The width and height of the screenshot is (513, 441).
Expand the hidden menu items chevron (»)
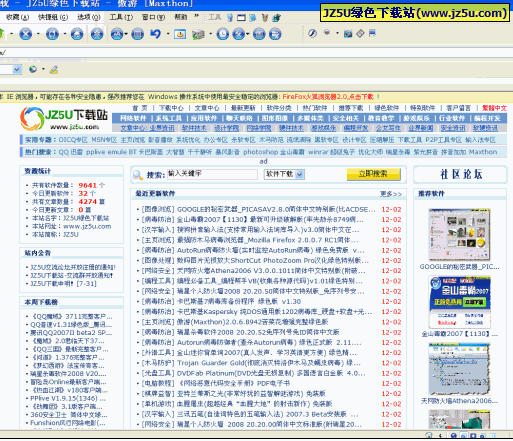coord(196,16)
